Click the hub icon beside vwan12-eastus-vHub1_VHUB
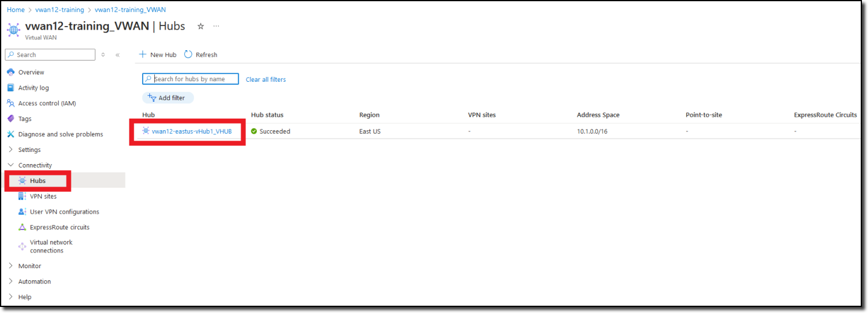Screen dimensions: 868x313 click(x=146, y=131)
